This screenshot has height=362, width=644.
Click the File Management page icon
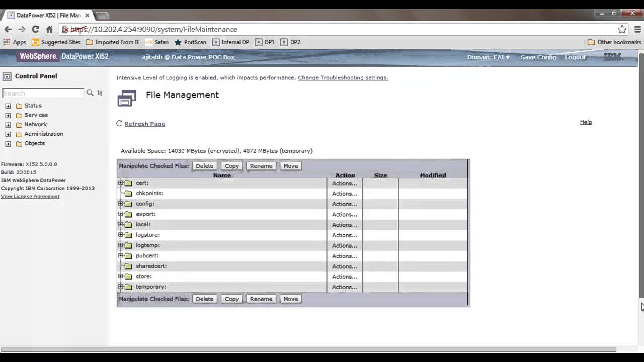[126, 98]
